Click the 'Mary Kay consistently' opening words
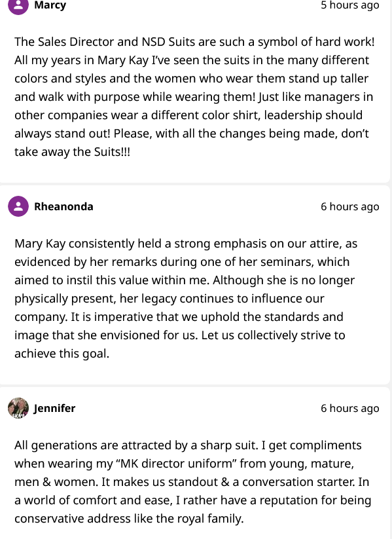Screen dimensions: 392x539 click(x=75, y=244)
